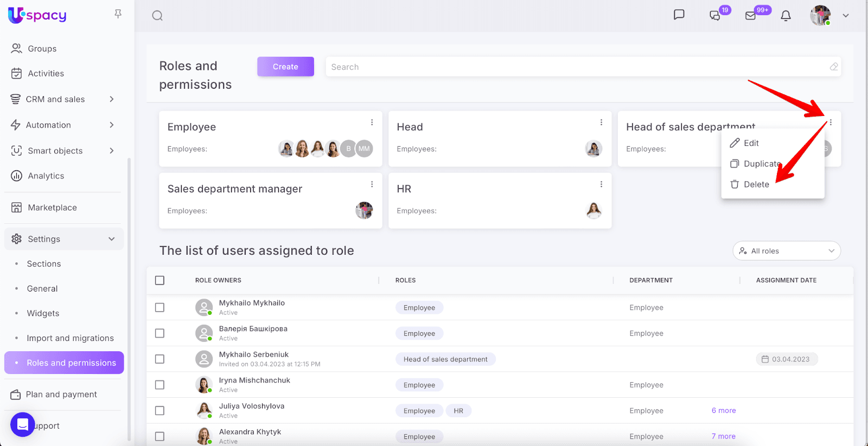Screen dimensions: 868x446
Task: Open the All roles filter dropdown
Action: coord(786,251)
